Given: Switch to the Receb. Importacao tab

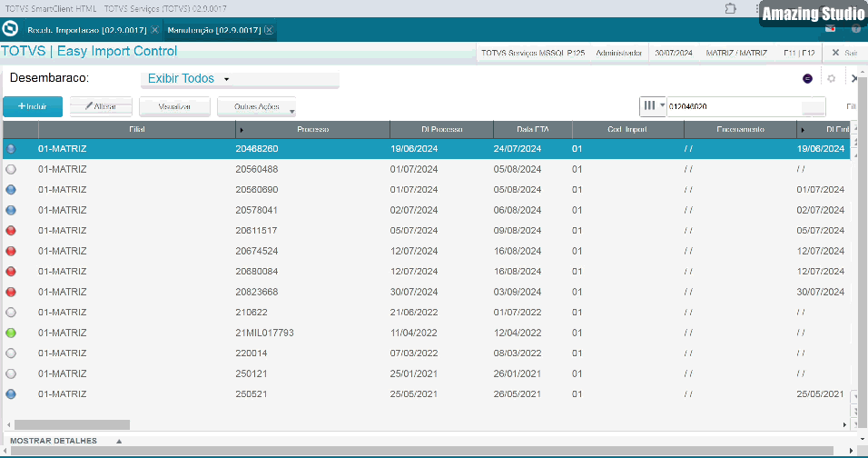Looking at the screenshot, I should (x=87, y=30).
